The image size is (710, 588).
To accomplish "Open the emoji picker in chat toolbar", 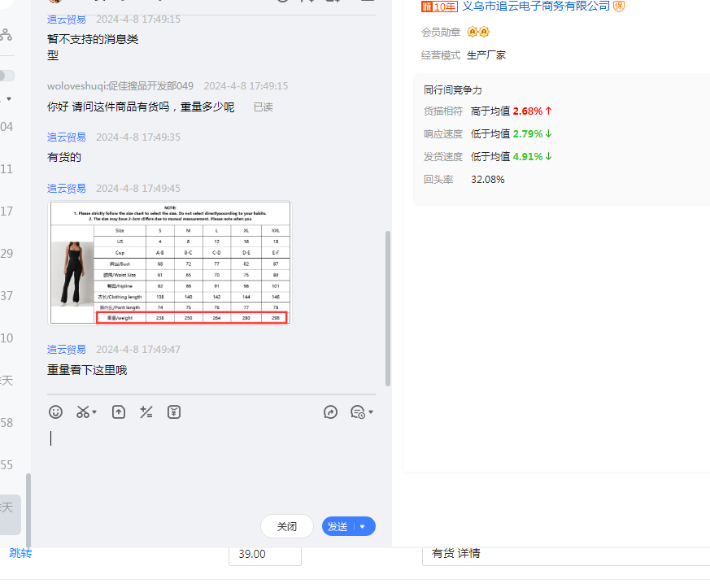I will click(x=55, y=412).
